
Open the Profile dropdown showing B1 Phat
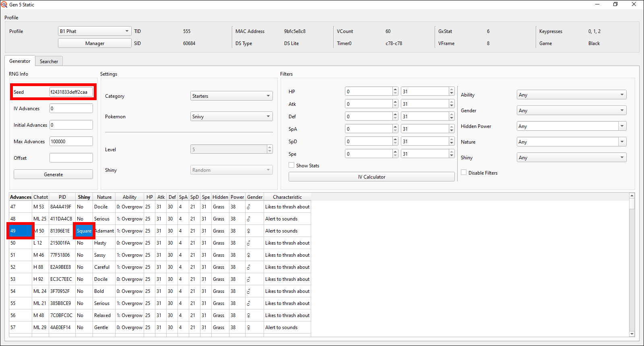pos(95,31)
